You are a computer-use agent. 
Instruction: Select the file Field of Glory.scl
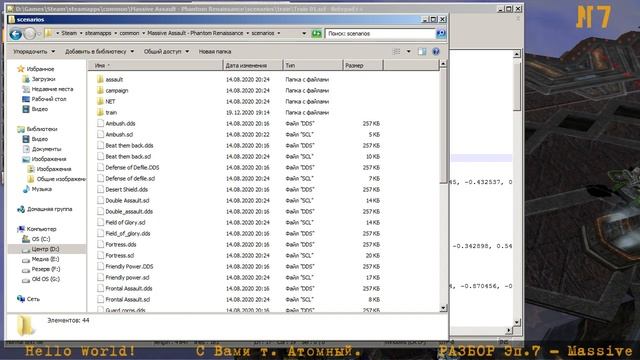[x=125, y=222]
